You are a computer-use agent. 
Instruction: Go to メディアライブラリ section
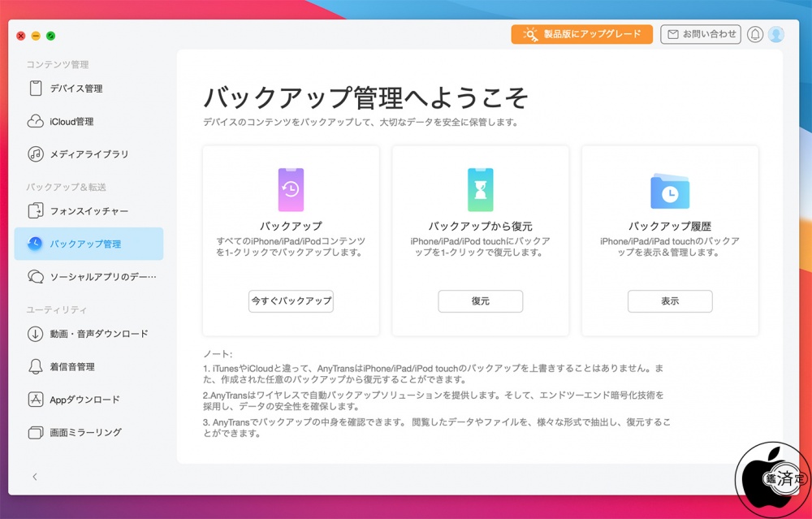(89, 154)
